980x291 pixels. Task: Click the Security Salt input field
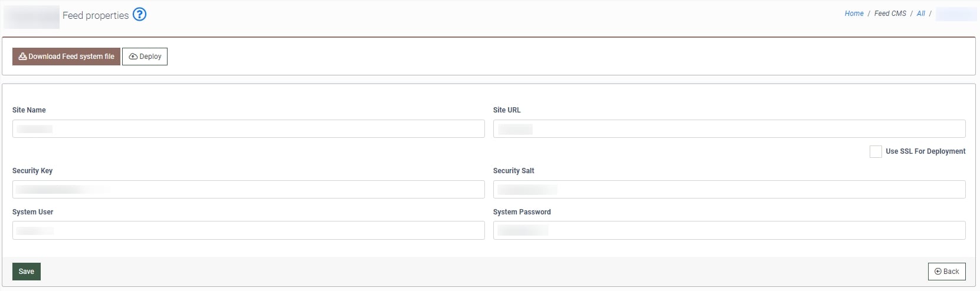[x=729, y=190]
